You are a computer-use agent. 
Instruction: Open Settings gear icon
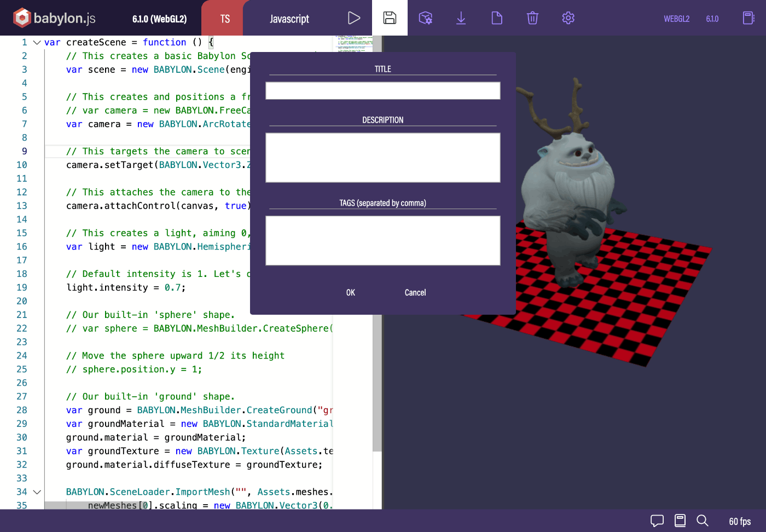pyautogui.click(x=568, y=18)
